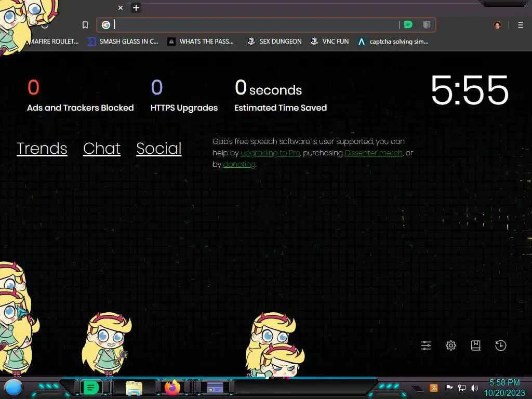Open File Explorer from taskbar

pos(134,388)
